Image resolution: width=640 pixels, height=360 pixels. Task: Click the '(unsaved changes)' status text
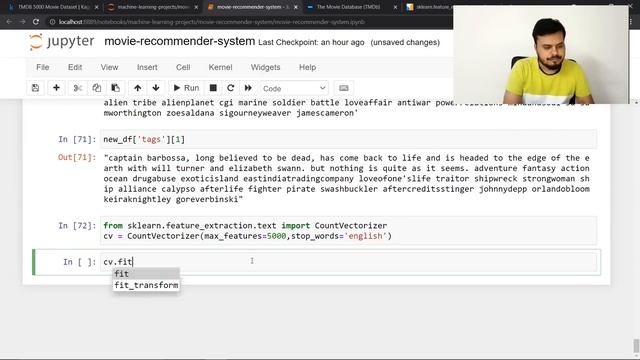pos(405,42)
